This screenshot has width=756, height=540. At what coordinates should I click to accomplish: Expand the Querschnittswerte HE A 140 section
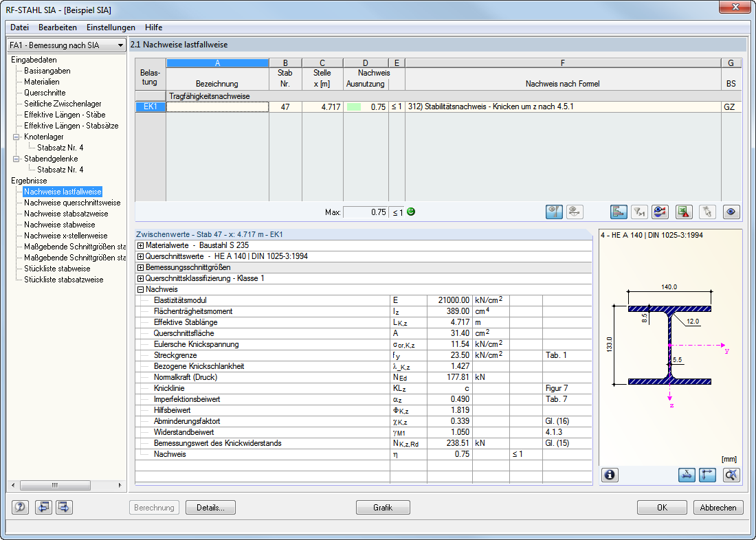click(140, 256)
